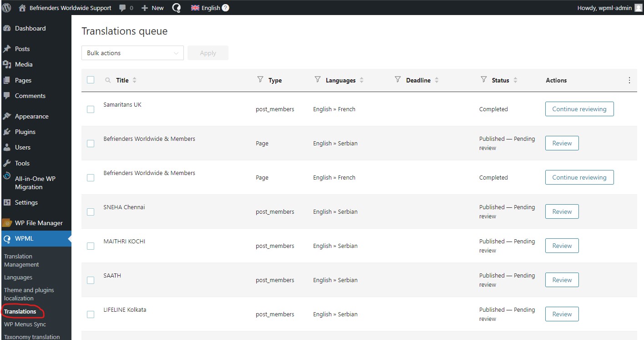Click Continue reviewing for Samaritans UK

[x=579, y=109]
